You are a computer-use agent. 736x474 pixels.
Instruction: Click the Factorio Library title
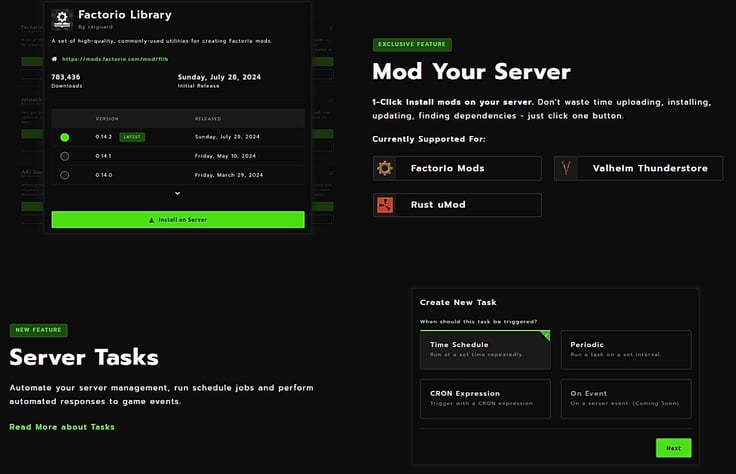(x=125, y=15)
